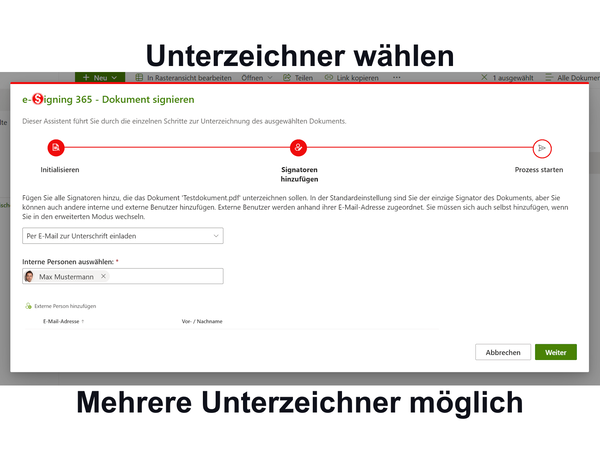This screenshot has height=450, width=600.
Task: Sort by the E-Mail-Adresse column header
Action: point(63,321)
